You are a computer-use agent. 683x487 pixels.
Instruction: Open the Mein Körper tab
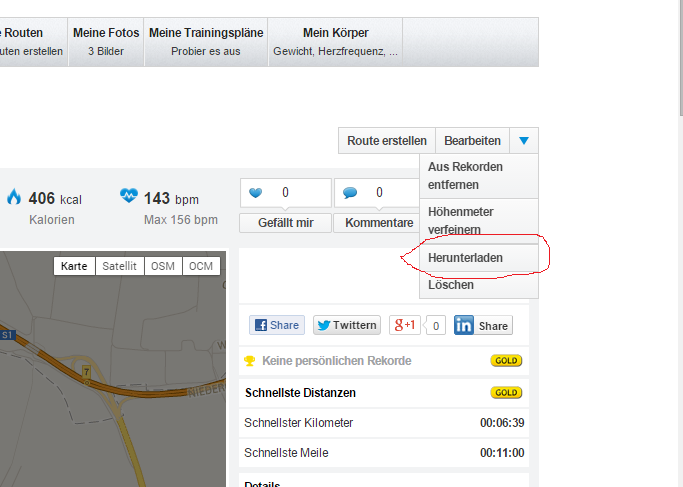tap(335, 42)
